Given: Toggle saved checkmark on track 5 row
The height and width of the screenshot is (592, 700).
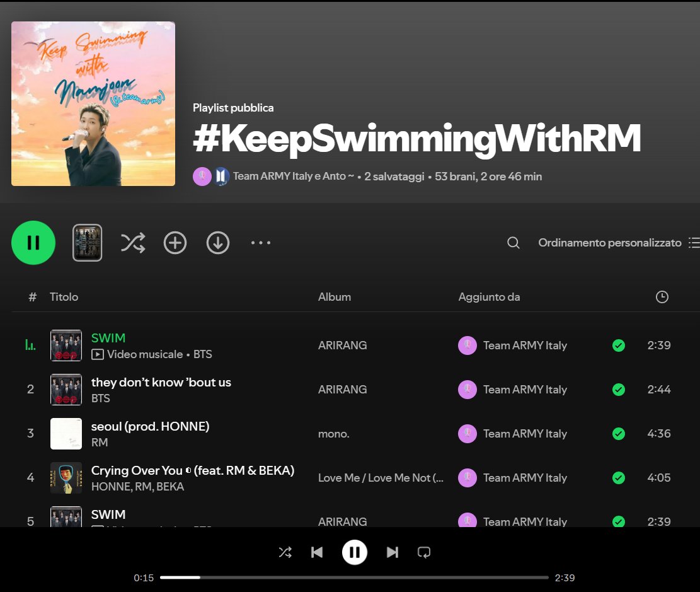Looking at the screenshot, I should [x=619, y=521].
